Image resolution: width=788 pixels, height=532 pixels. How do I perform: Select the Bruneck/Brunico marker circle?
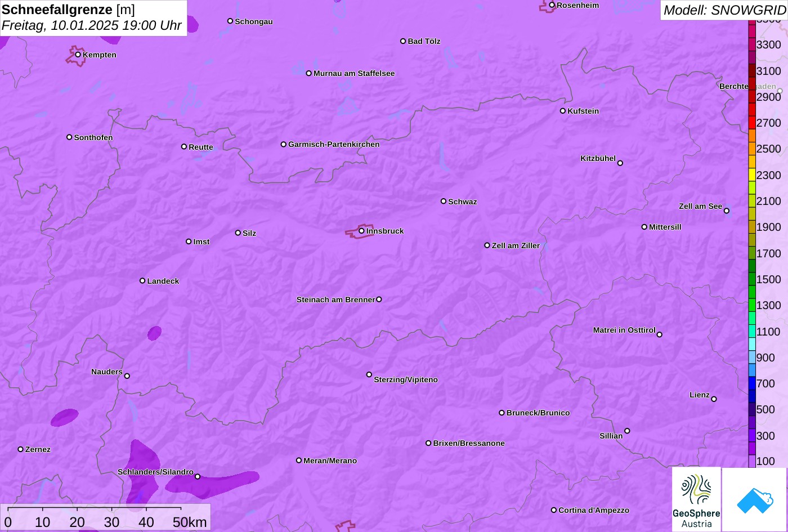coord(502,413)
